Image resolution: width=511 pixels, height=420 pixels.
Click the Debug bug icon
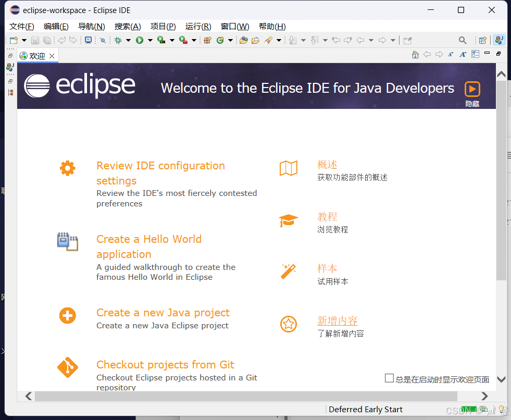click(x=118, y=40)
